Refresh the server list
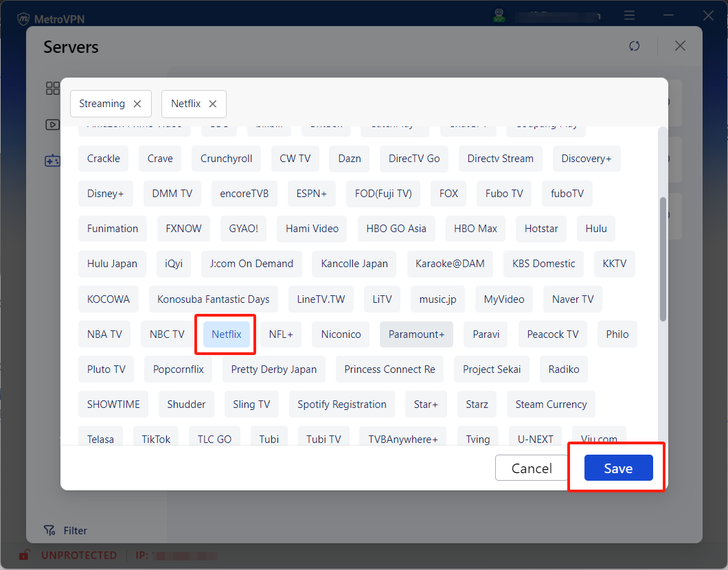 [634, 46]
